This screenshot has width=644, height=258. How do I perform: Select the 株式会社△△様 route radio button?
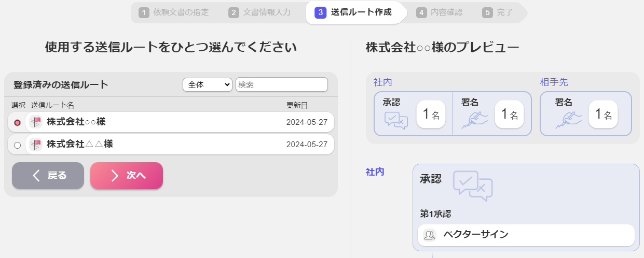click(17, 145)
